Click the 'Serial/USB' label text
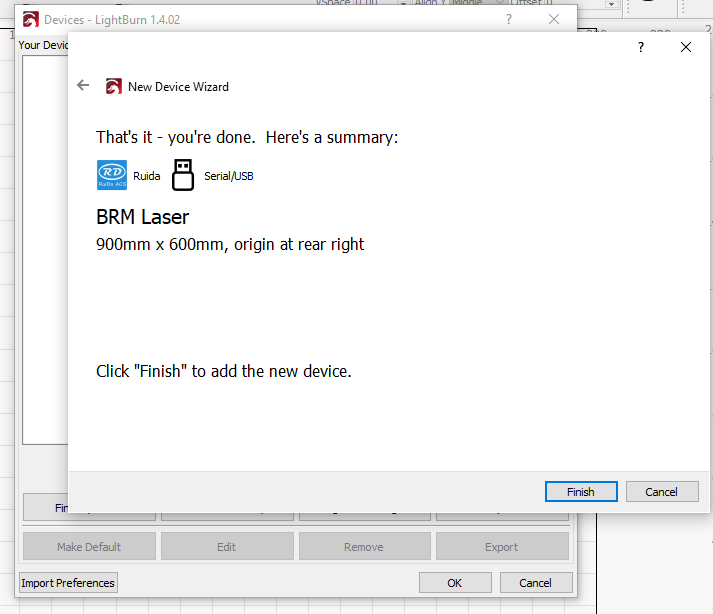 pos(229,176)
